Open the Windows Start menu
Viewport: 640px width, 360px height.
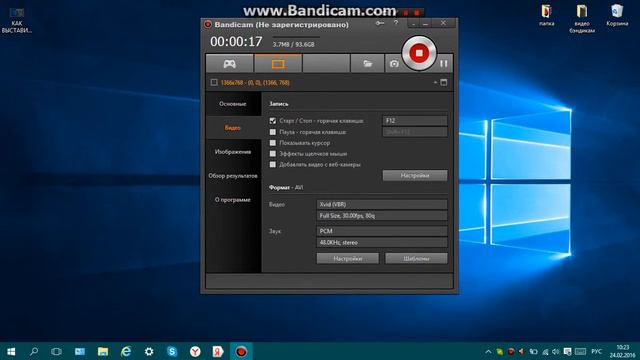tap(11, 351)
